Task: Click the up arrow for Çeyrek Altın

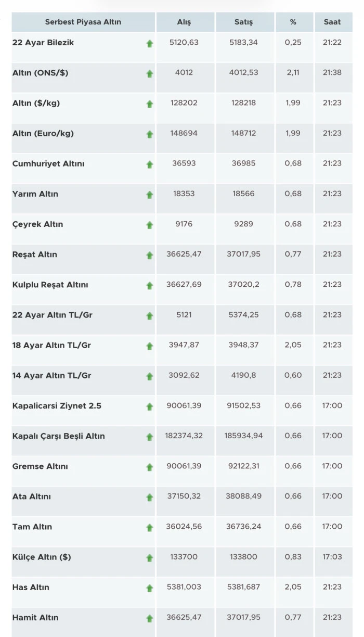Action: 150,225
